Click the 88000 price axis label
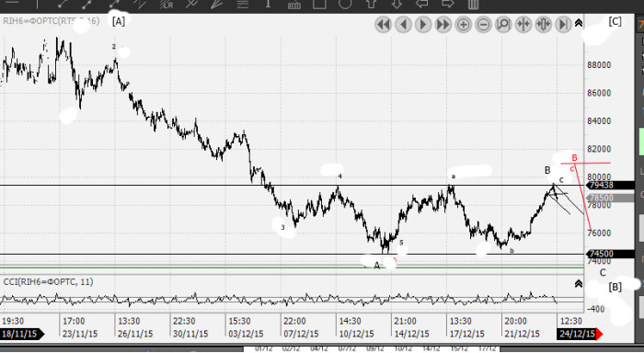644x353 pixels. point(599,65)
